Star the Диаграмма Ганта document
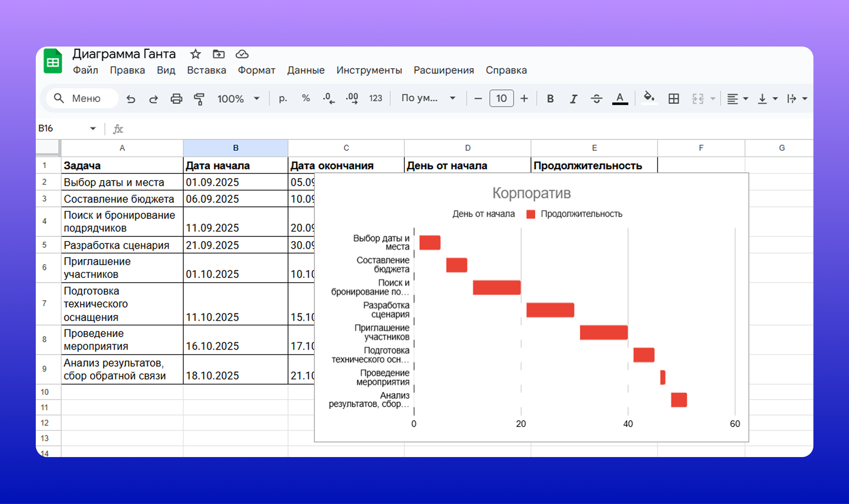Screen dimensions: 849x504 pyautogui.click(x=196, y=54)
